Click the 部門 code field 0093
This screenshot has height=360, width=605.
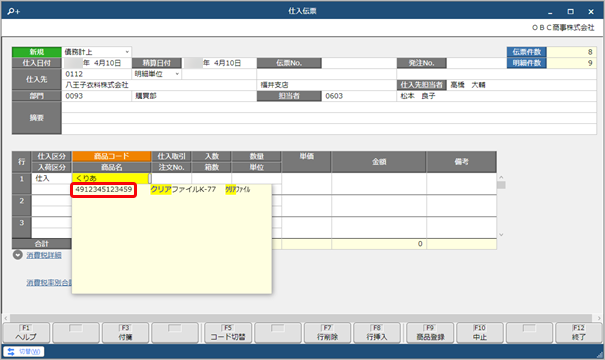pyautogui.click(x=97, y=96)
